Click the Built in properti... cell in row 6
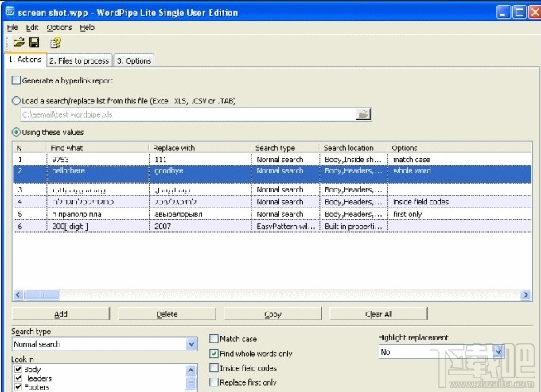Viewport: 541px width, 392px height. point(353,226)
